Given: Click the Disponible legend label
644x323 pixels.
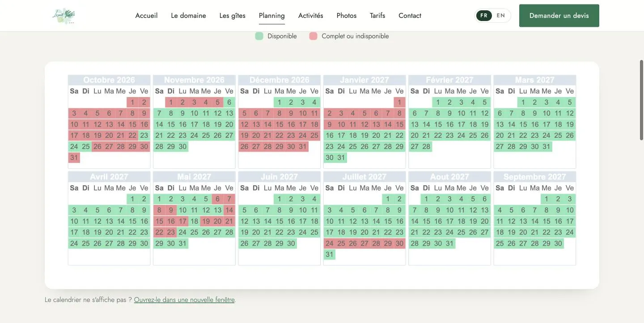Looking at the screenshot, I should click(282, 36).
